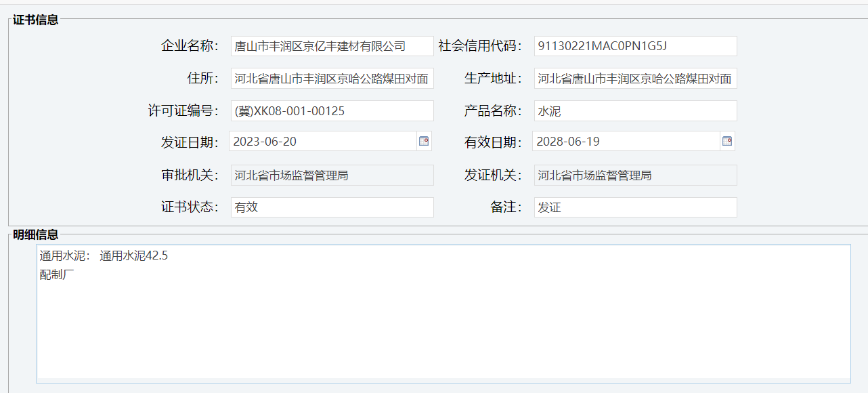868x393 pixels.
Task: Click the 通用水泥42.5 line in details
Action: (x=133, y=256)
